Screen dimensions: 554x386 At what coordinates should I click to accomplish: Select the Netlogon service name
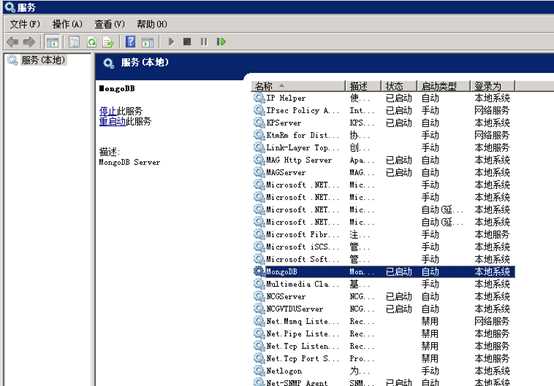(x=284, y=371)
